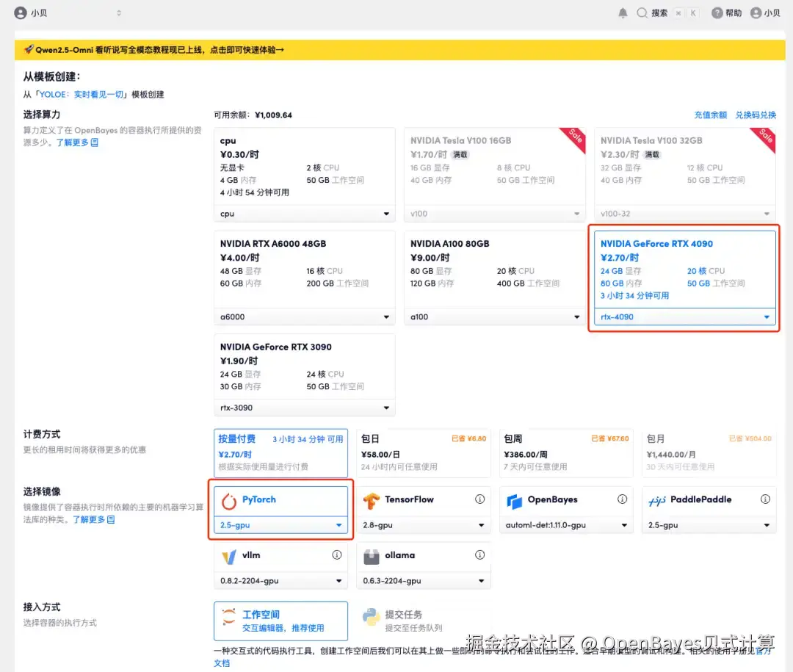The image size is (793, 672).
Task: Click the ollama logo icon
Action: pos(372,557)
